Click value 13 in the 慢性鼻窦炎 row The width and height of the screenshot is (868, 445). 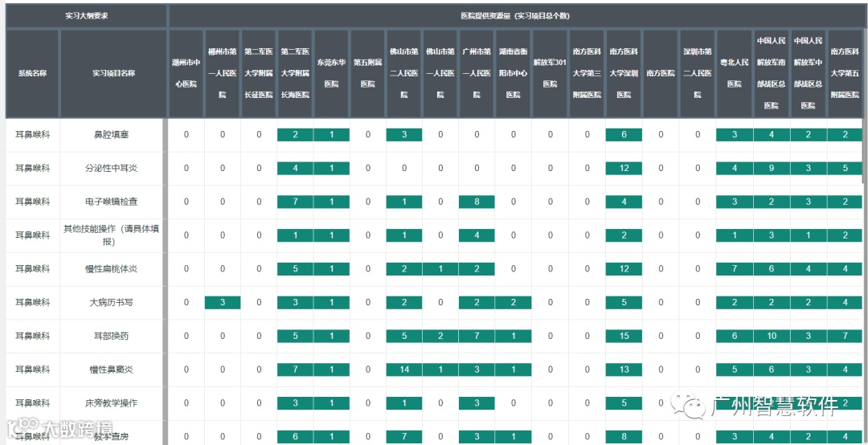(624, 369)
